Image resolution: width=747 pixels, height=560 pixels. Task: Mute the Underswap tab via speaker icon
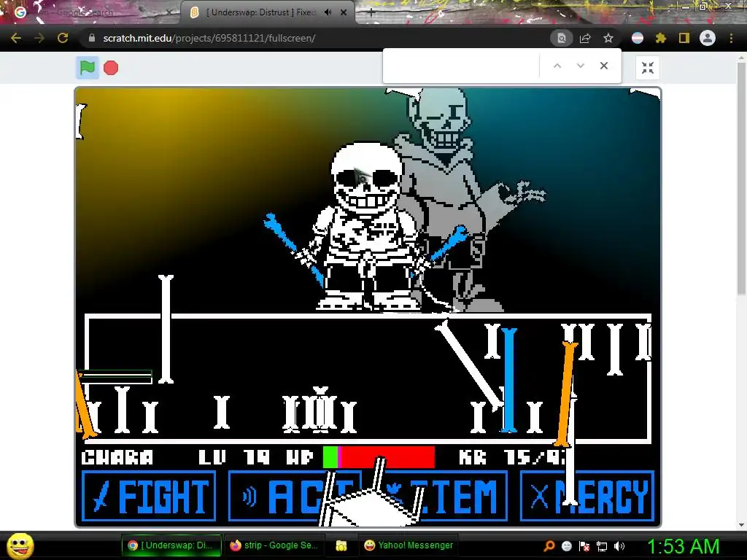tap(328, 12)
